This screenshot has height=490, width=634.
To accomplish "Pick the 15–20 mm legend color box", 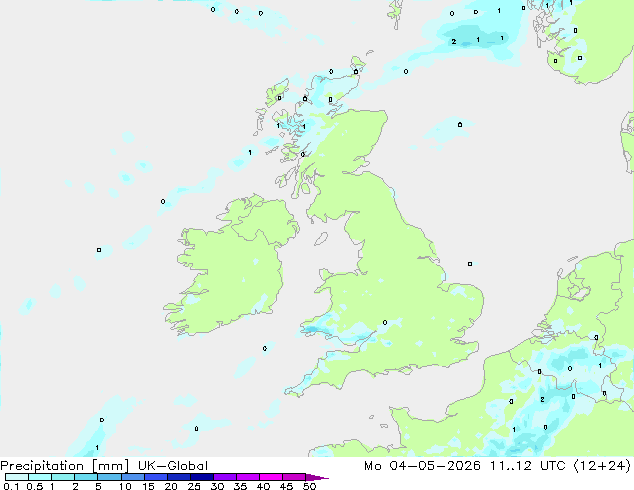I will pos(156,477).
